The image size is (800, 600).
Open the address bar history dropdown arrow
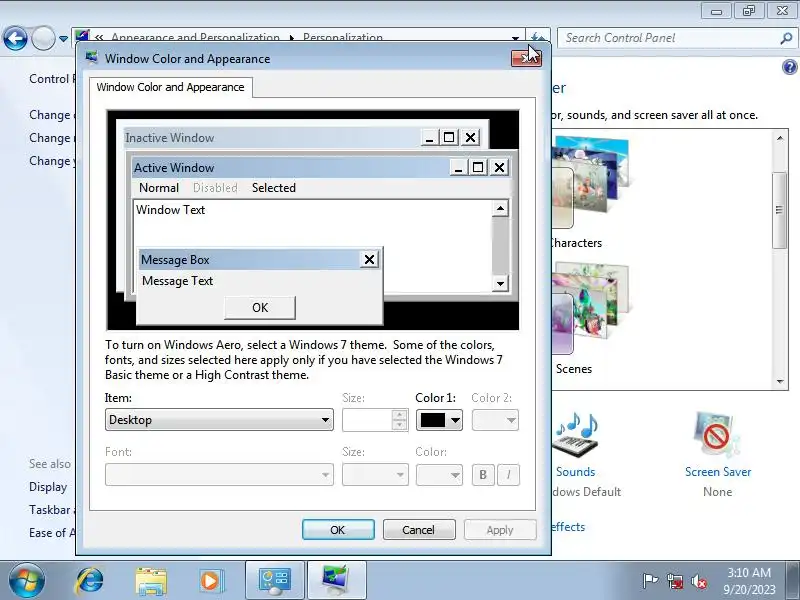point(515,38)
